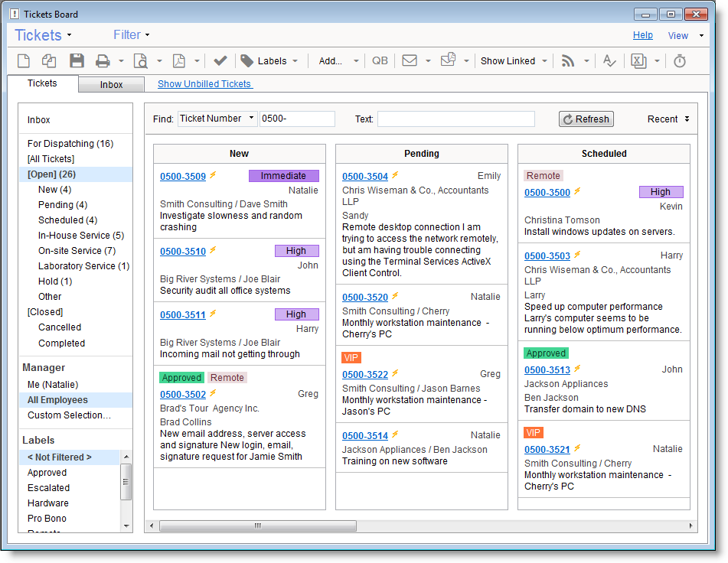Click the QB QuickBooks toolbar icon
Screen dimensions: 728x563
tap(380, 61)
